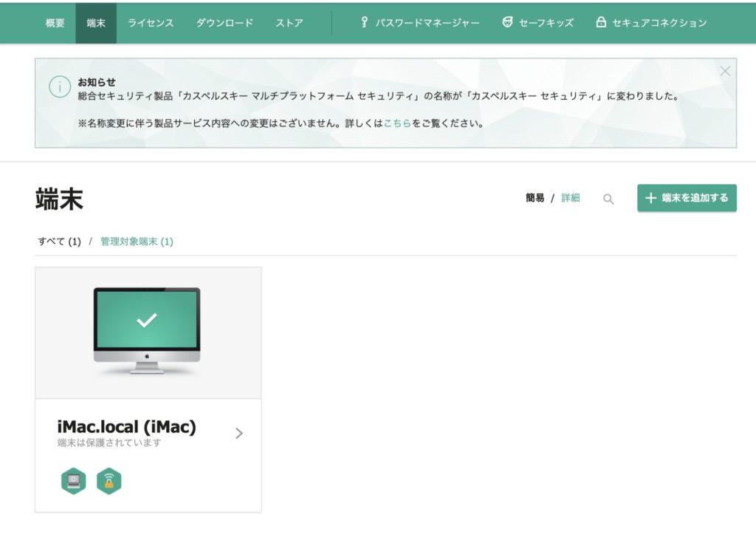This screenshot has width=756, height=535.
Task: Click the magnifying glass search icon
Action: [x=608, y=199]
